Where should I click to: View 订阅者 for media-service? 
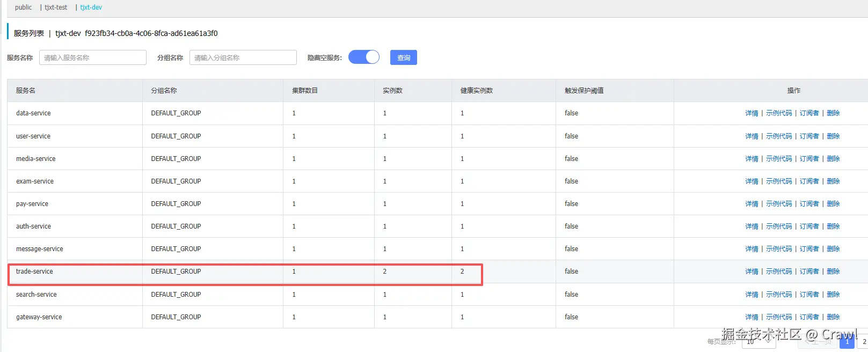point(809,159)
